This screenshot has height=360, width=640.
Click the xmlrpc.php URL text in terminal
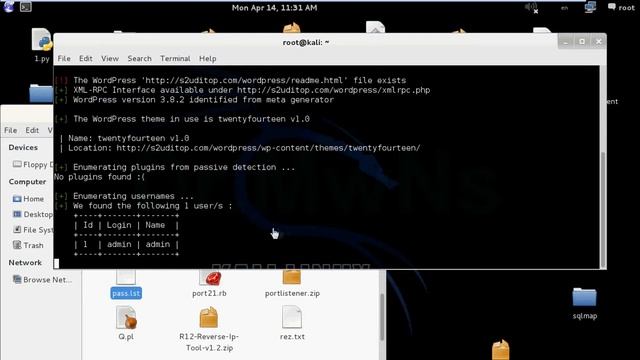point(333,90)
